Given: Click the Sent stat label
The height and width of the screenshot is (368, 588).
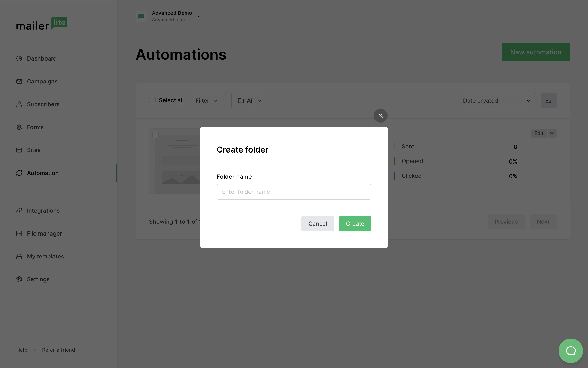Looking at the screenshot, I should (408, 146).
